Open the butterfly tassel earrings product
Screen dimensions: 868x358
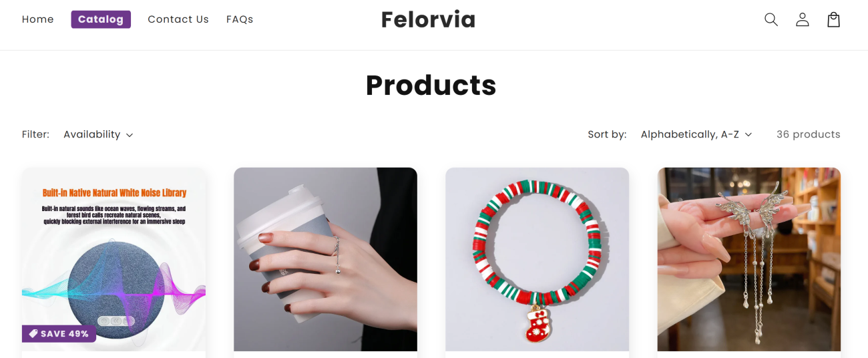click(749, 259)
